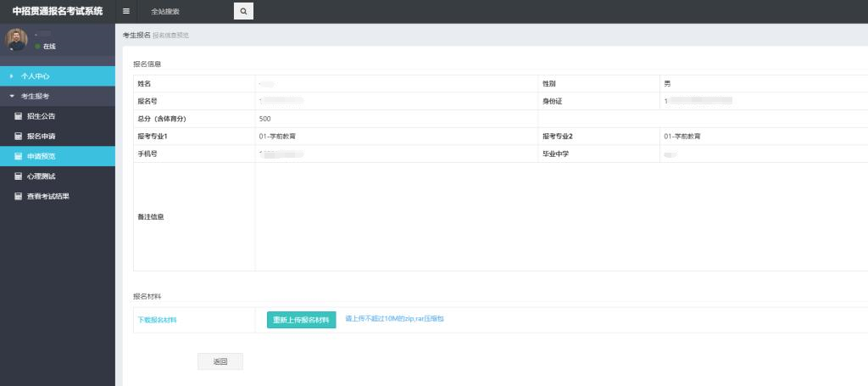Click the 申请预览 sidebar icon

click(18, 156)
